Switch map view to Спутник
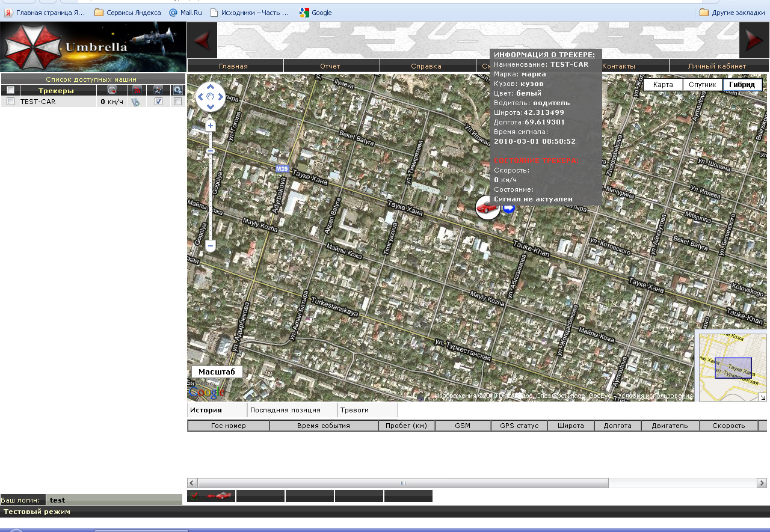This screenshot has height=532, width=770. (x=702, y=85)
